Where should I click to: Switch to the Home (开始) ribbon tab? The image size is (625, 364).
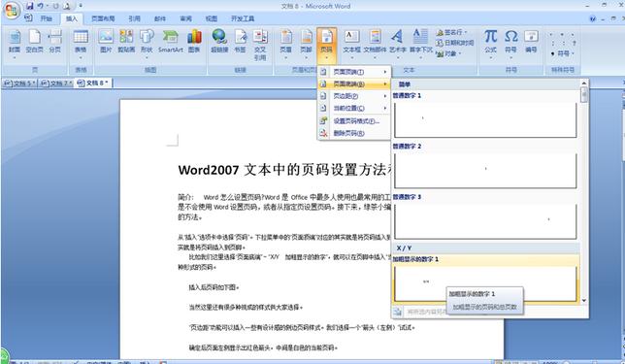coord(47,18)
